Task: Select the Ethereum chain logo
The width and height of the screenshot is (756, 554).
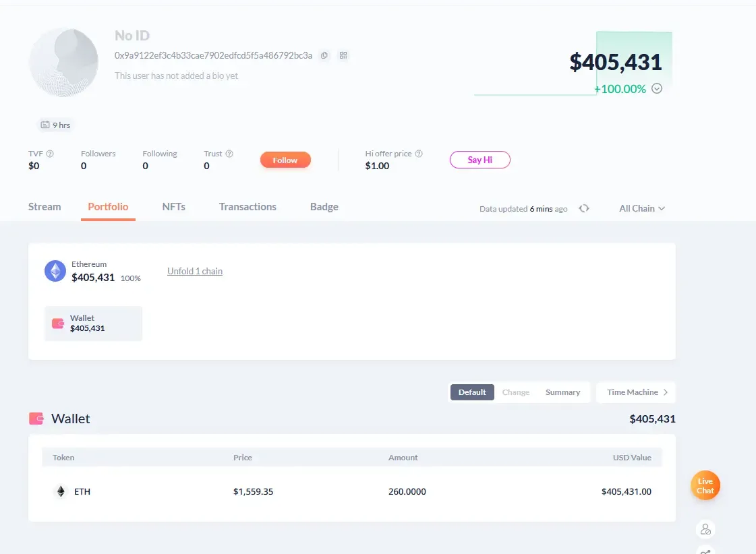Action: click(55, 271)
